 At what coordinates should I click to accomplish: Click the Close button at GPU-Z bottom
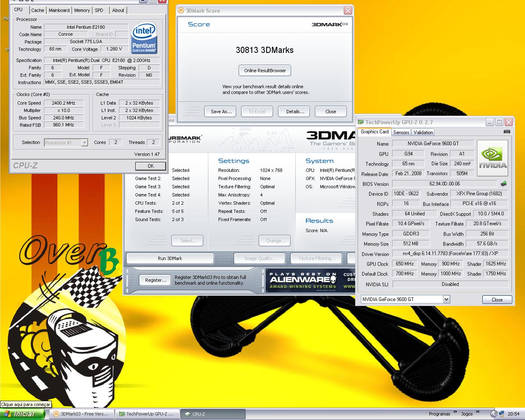(497, 299)
